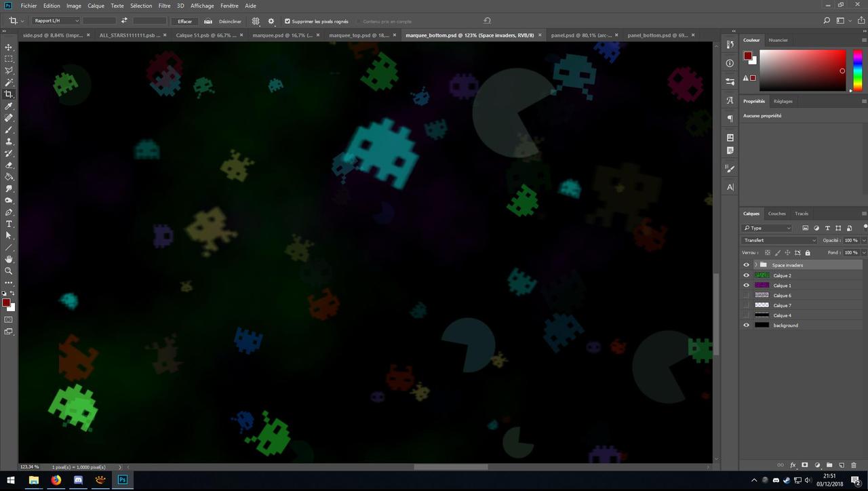Open the Fichier menu
The width and height of the screenshot is (868, 491).
click(29, 5)
